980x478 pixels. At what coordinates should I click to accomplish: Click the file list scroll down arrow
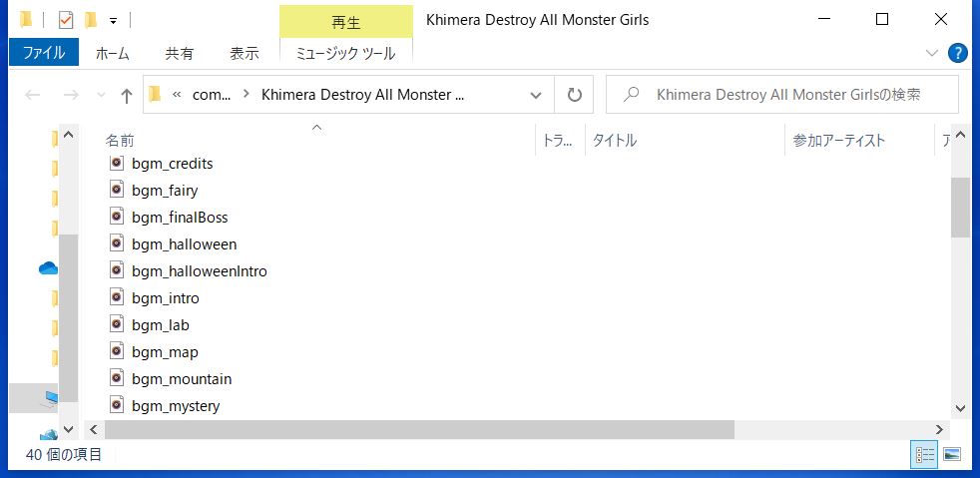click(961, 408)
